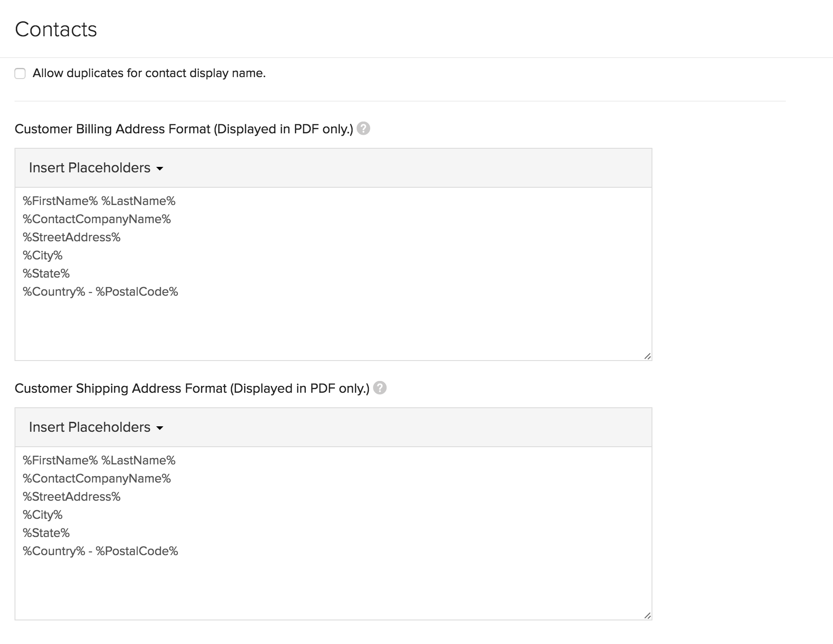Click the Customer Billing Address Format label
Viewport: 833px width, 644px height.
click(x=184, y=129)
